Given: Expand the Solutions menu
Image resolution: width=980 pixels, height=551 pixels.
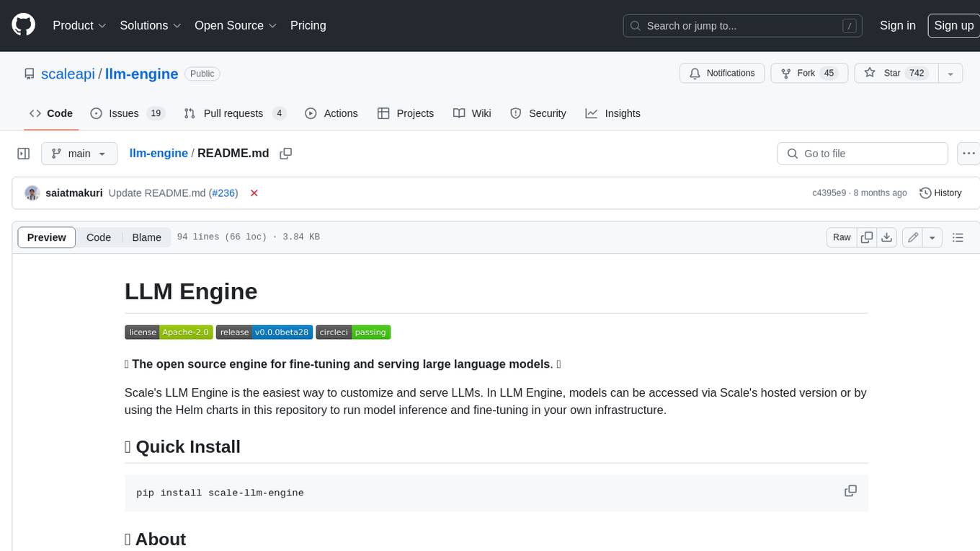Looking at the screenshot, I should [151, 25].
